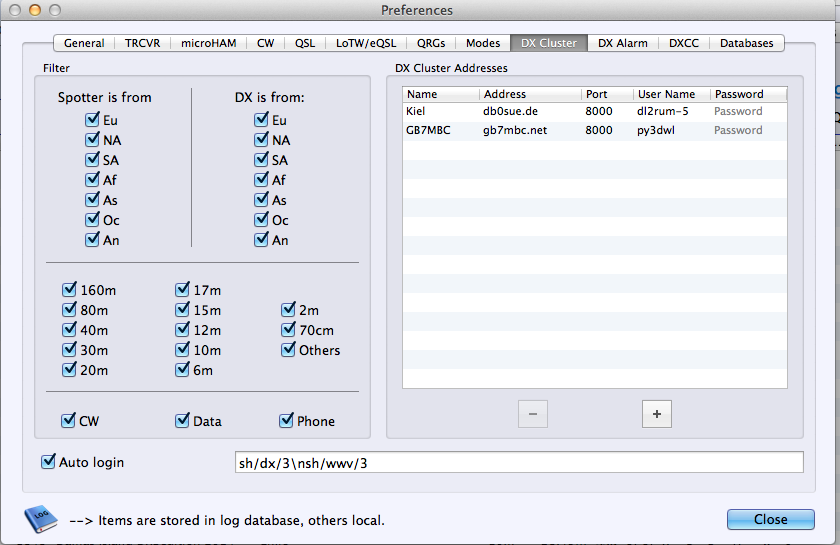Screen dimensions: 840x545
Task: Toggle the Auto login checkbox
Action: (49, 462)
